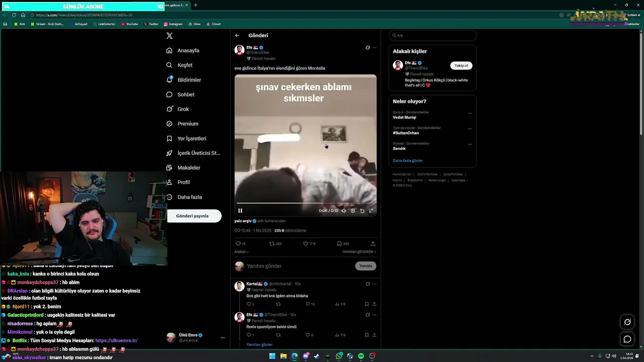The image size is (644, 362).
Task: Seek on video progress bar
Action: [x=305, y=203]
